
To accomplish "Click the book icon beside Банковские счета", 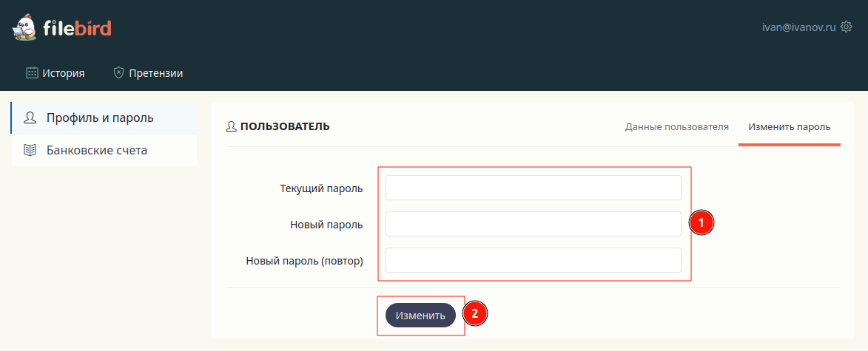I will (x=30, y=150).
